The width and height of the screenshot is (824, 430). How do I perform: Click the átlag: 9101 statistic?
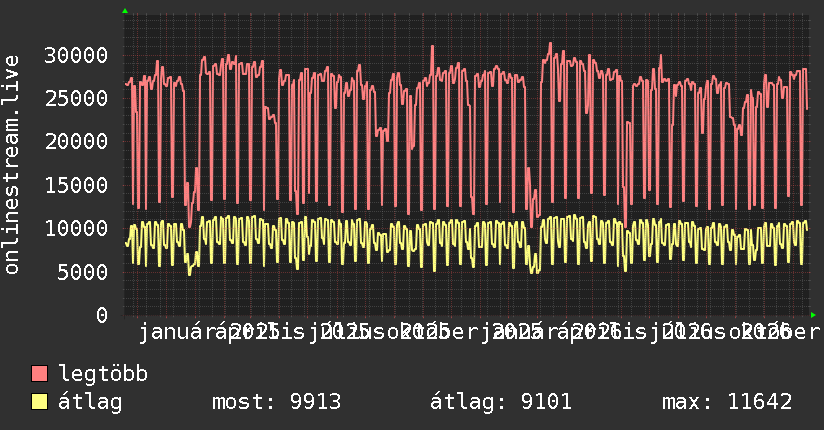[501, 402]
